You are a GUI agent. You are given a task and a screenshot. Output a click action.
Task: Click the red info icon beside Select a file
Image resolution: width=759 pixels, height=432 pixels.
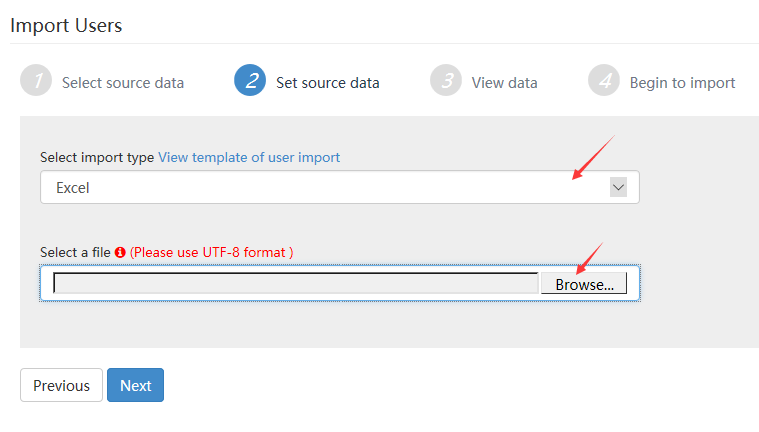(x=120, y=252)
